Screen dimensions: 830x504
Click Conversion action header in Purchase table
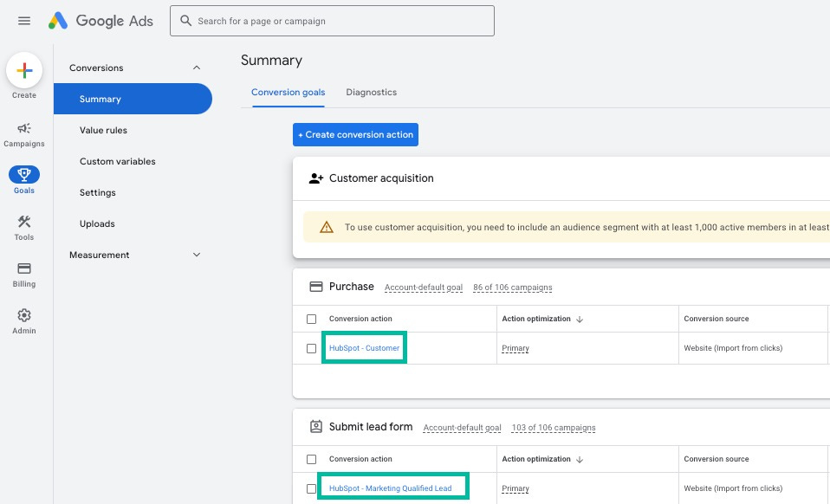click(x=360, y=319)
